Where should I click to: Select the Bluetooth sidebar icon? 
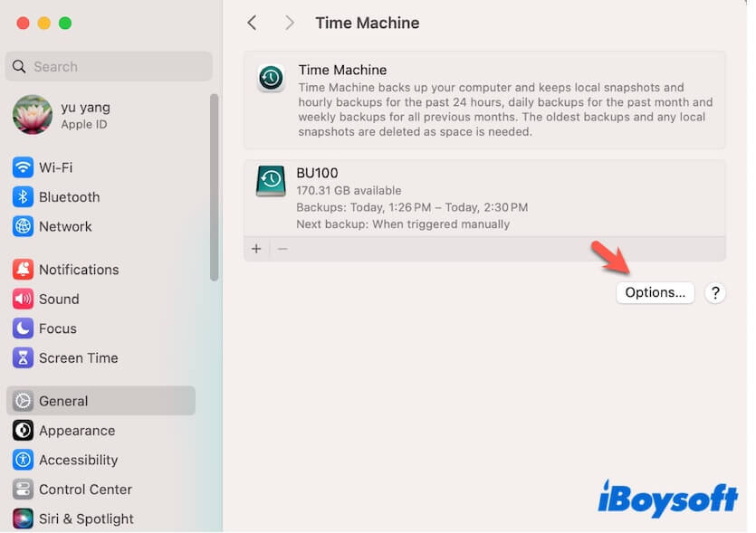23,197
